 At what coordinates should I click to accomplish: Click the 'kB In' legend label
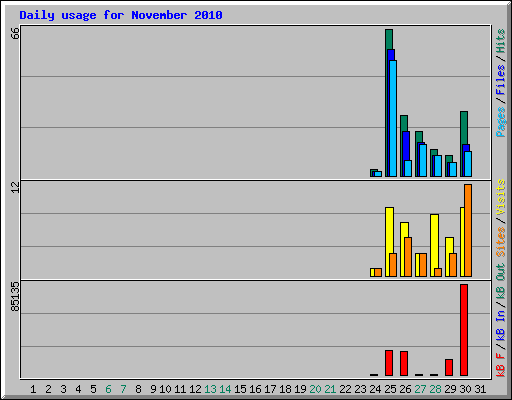coord(500,325)
